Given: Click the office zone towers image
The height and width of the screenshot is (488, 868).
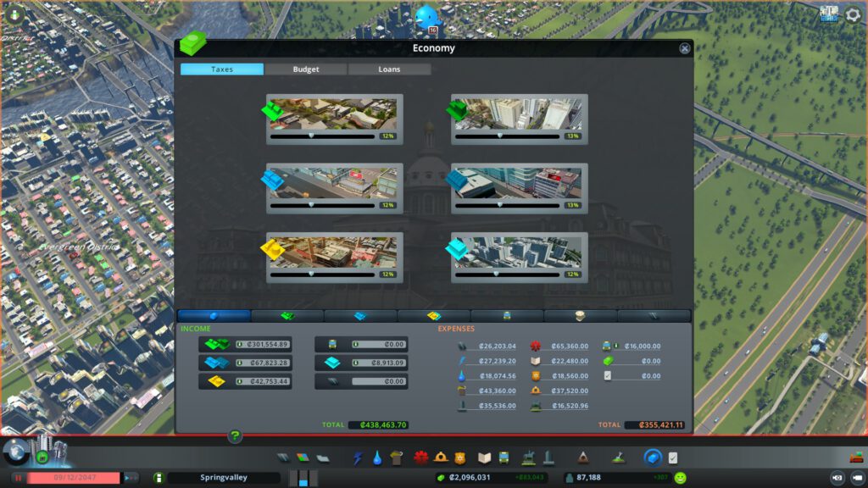Looking at the screenshot, I should click(x=518, y=252).
